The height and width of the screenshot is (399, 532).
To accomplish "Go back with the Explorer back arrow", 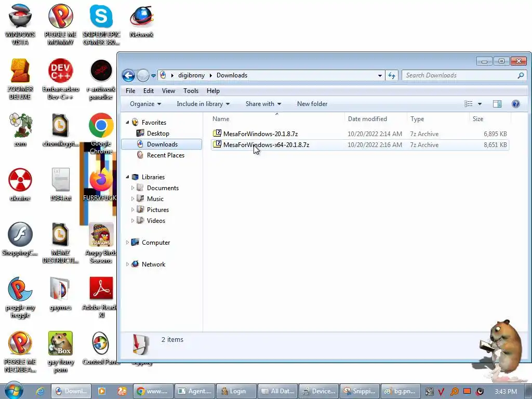I will (x=129, y=75).
